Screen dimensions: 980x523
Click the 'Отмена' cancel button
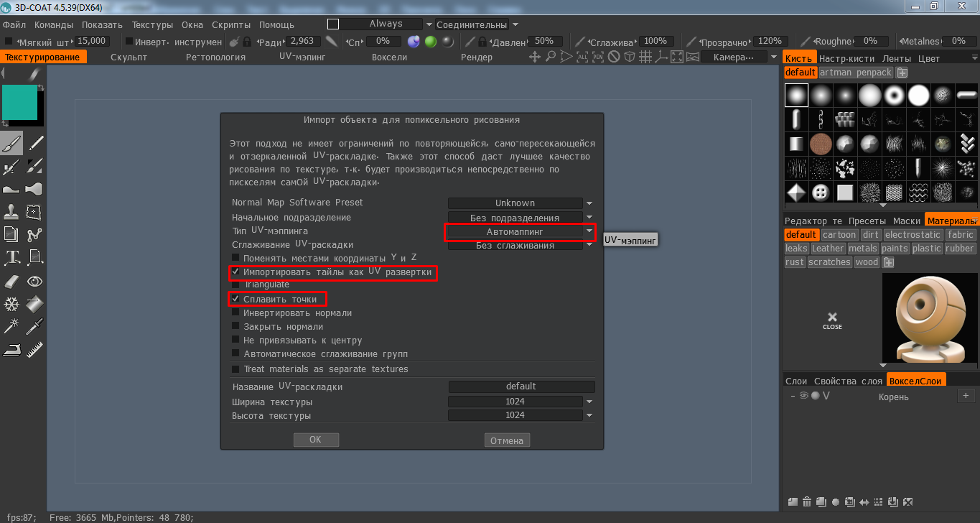[507, 440]
